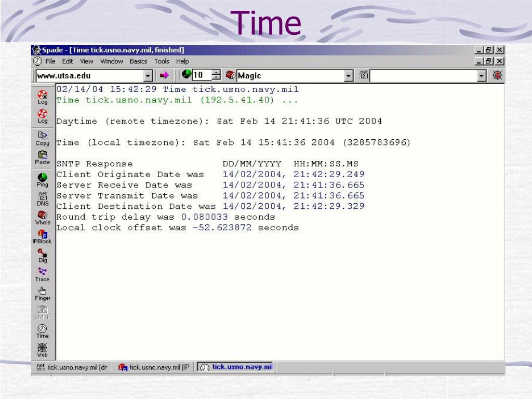The height and width of the screenshot is (399, 532).
Task: Expand the www.utsa.edu address dropdown
Action: click(148, 76)
